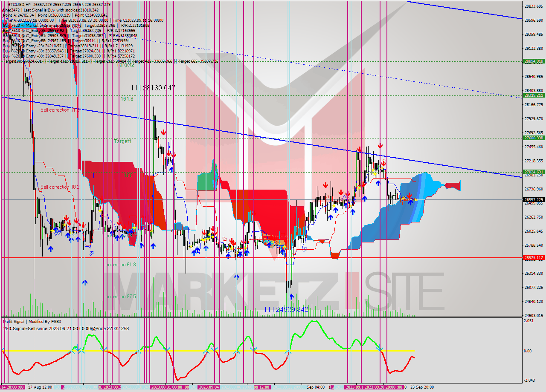Click the 24603.015 price axis value
Image resolution: width=546 pixels, height=392 pixels.
(534, 315)
